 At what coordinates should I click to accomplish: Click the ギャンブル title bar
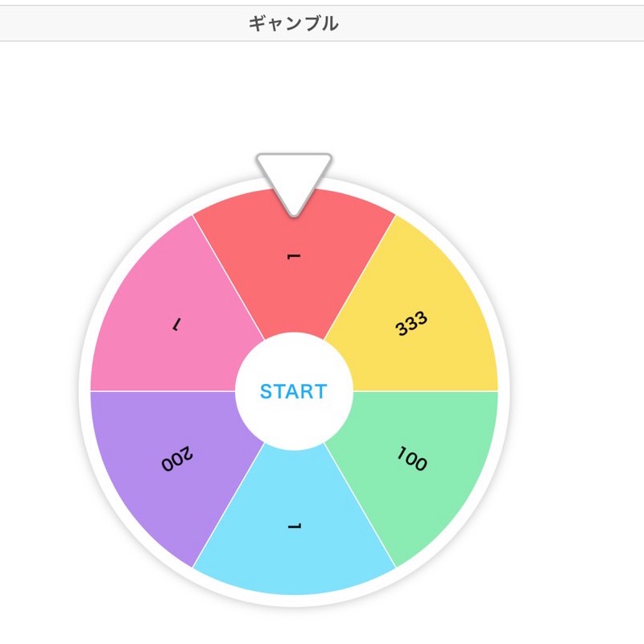coord(294,23)
